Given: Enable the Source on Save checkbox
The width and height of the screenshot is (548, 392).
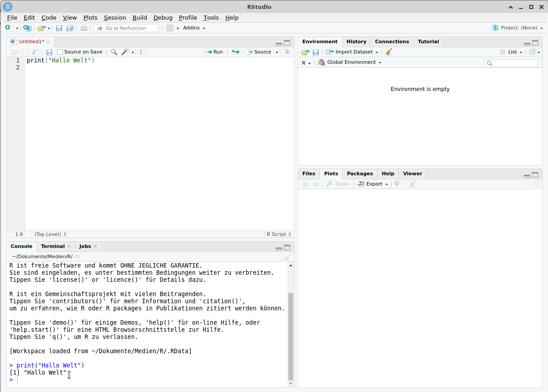Looking at the screenshot, I should [60, 52].
